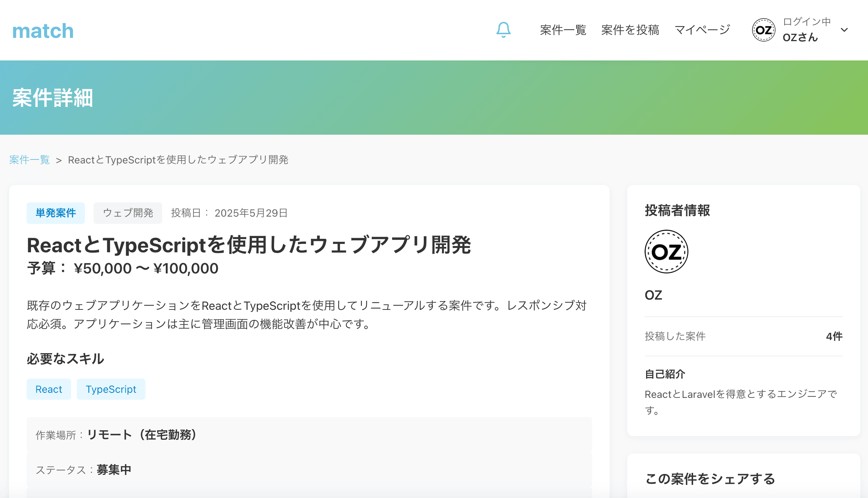
Task: Click the posting date 2025年5月29日
Action: coord(251,213)
